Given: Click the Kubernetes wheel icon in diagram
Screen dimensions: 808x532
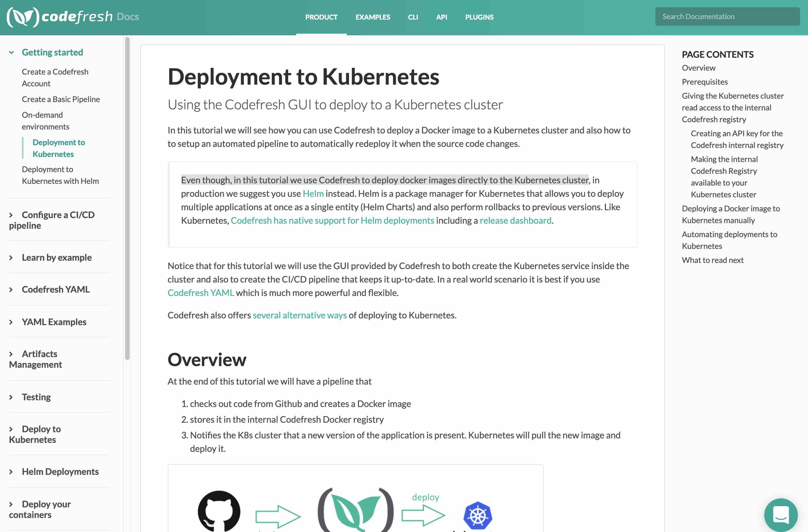Looking at the screenshot, I should (x=477, y=515).
